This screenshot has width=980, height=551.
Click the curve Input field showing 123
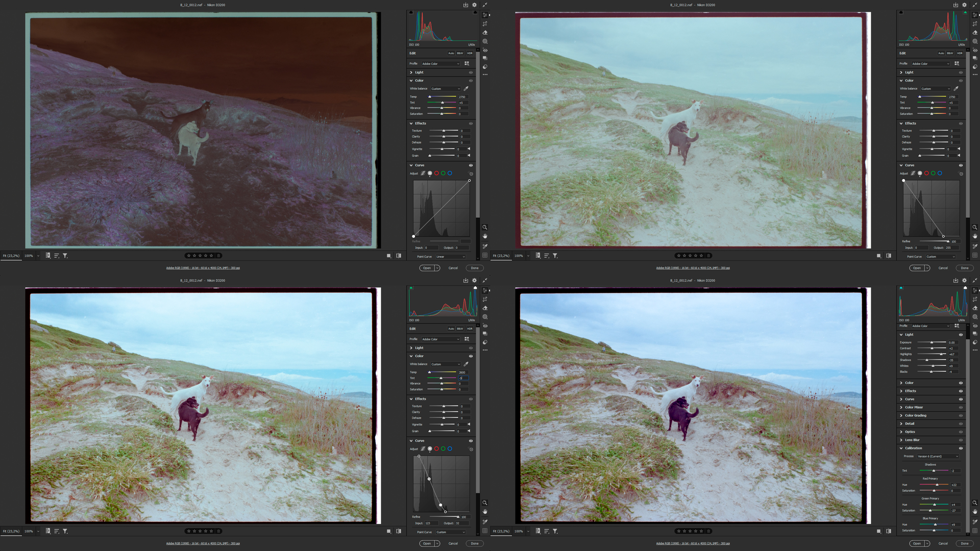tap(431, 523)
